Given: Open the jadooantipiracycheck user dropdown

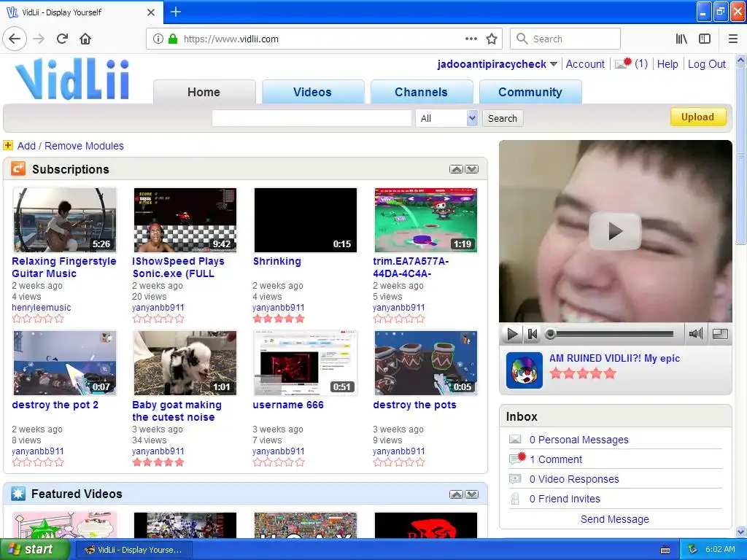Looking at the screenshot, I should [553, 64].
